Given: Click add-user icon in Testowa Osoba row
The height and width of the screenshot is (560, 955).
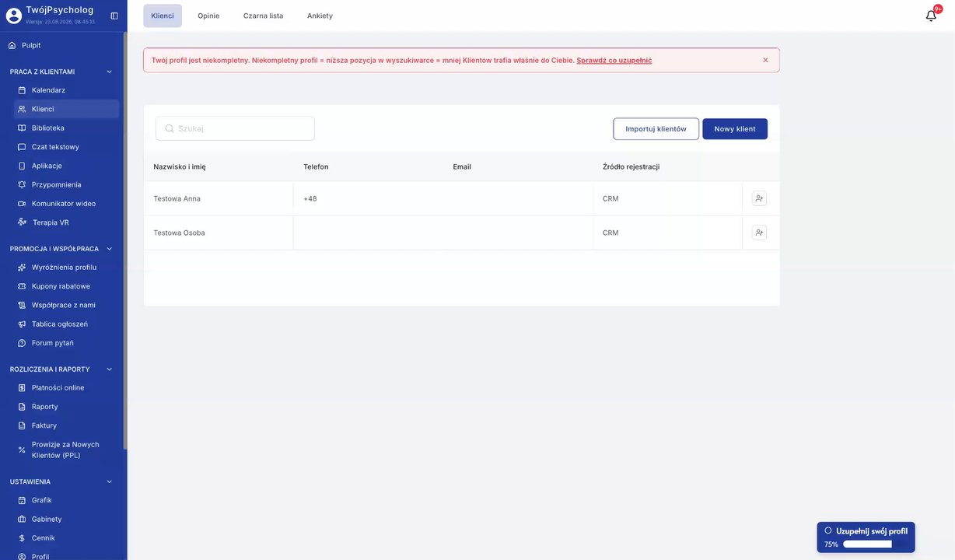Looking at the screenshot, I should 759,233.
